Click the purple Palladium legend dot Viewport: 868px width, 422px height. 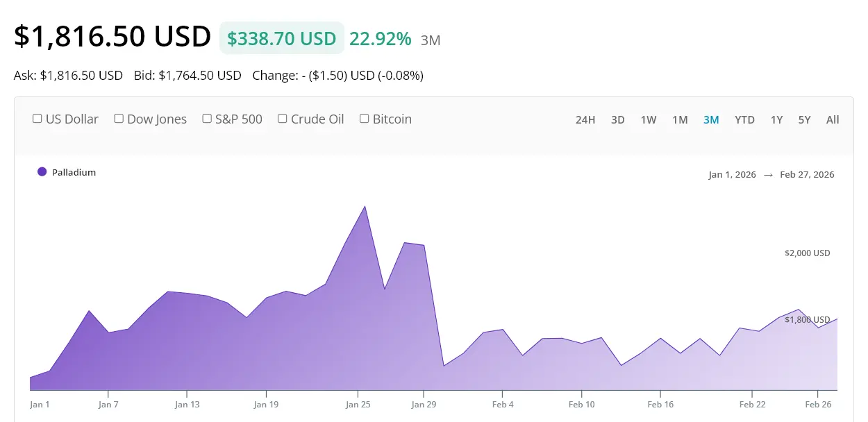[42, 172]
